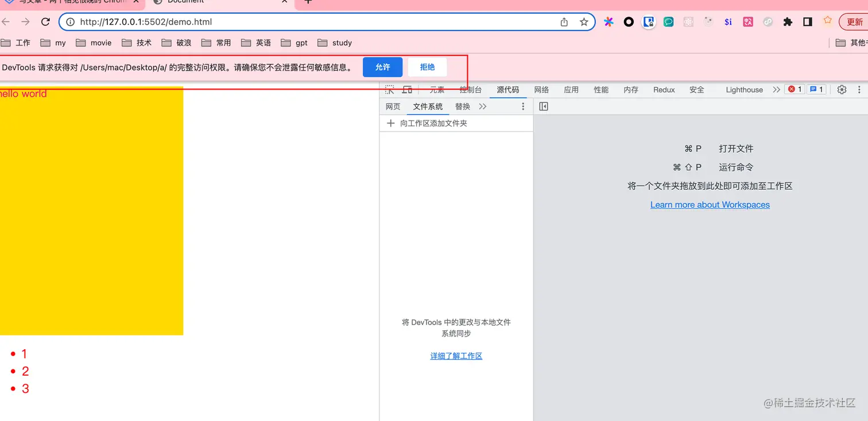Open the 常用 bookmark folder

[216, 43]
